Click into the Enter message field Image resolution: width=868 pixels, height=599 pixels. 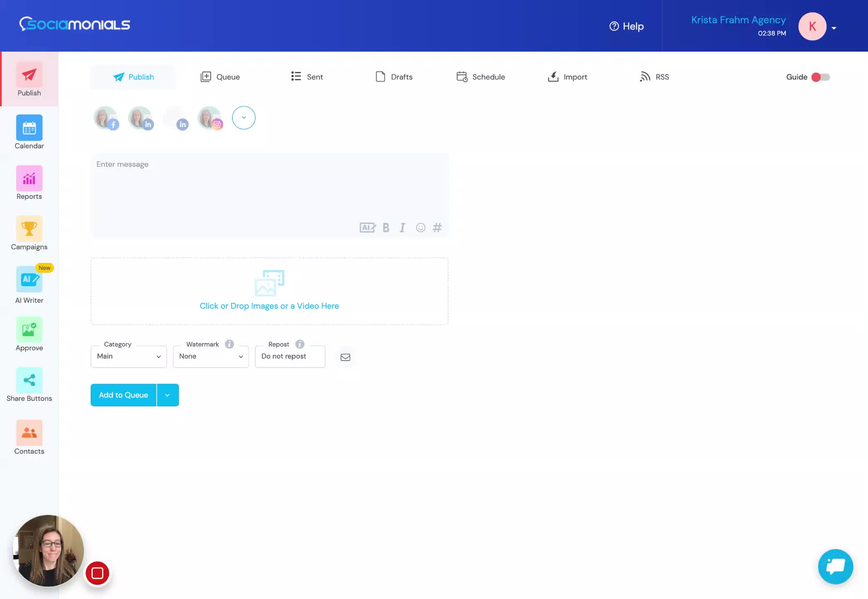(269, 187)
